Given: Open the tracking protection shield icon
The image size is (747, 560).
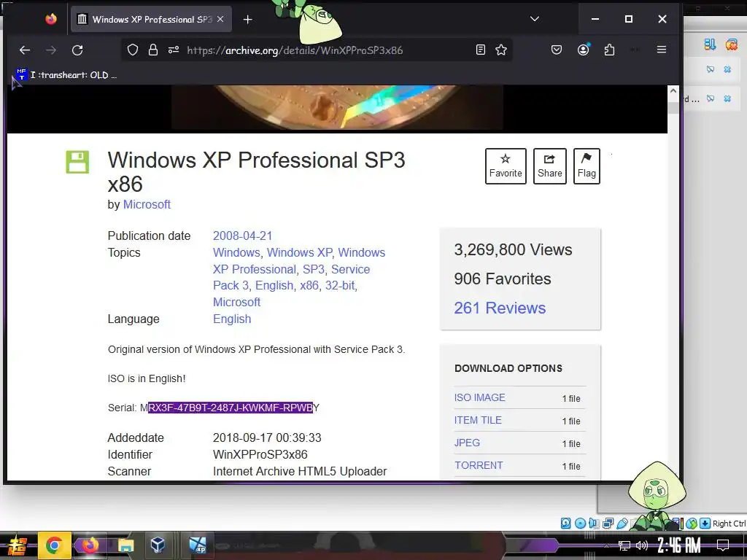Looking at the screenshot, I should pyautogui.click(x=133, y=50).
